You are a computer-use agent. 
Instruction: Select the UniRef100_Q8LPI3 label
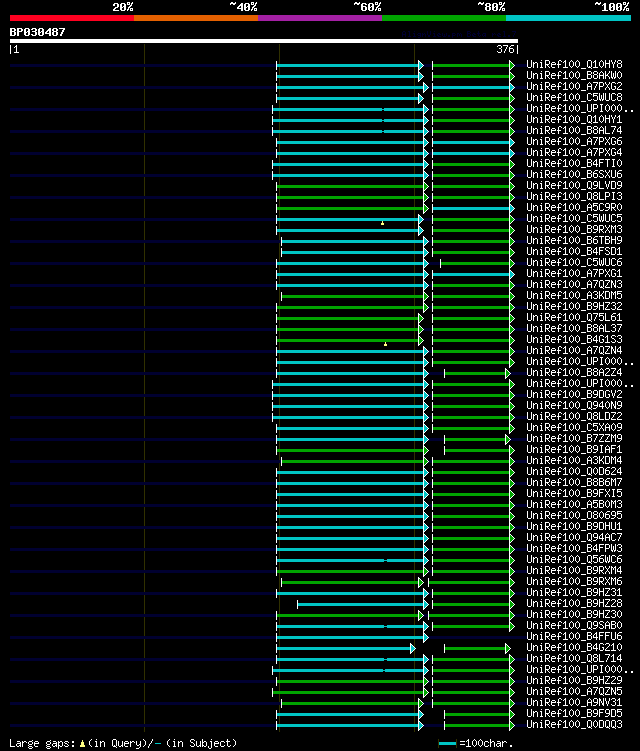tap(574, 196)
